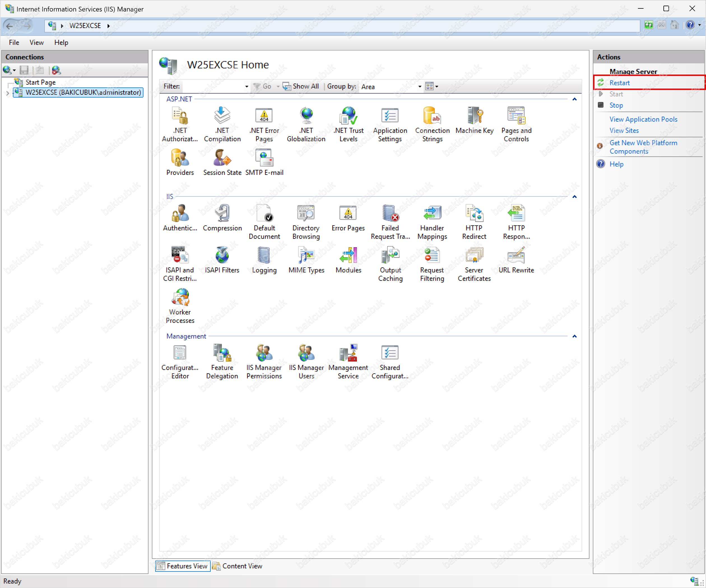
Task: Open the Group by Area dropdown
Action: pos(420,87)
